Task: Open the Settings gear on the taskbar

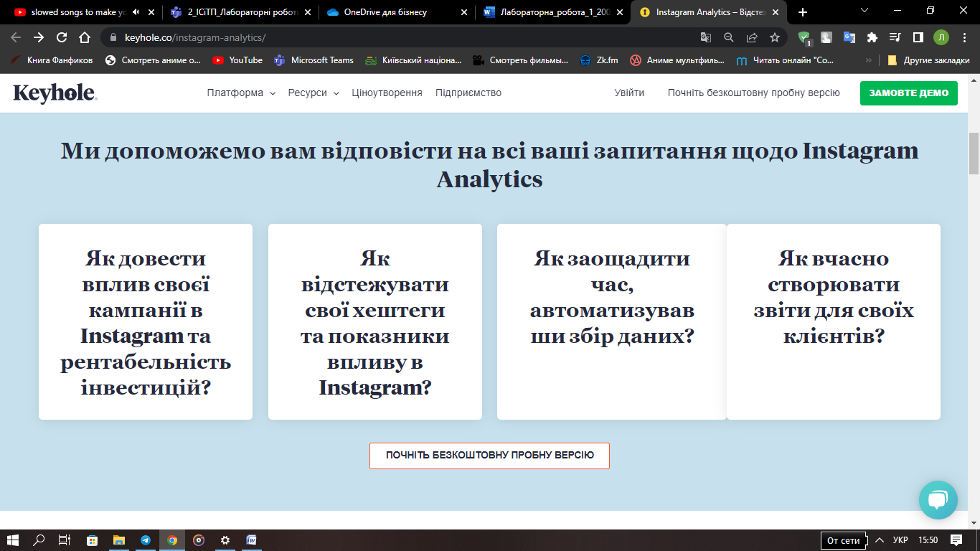Action: click(225, 540)
